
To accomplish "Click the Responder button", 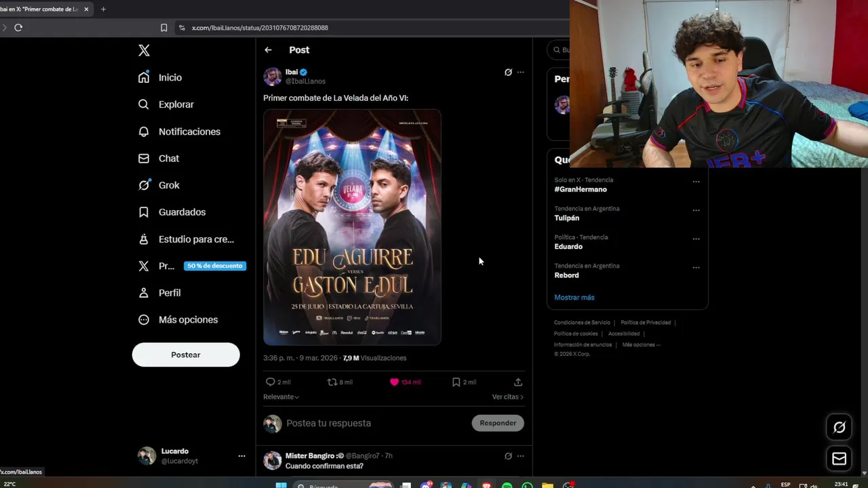I will click(x=498, y=423).
